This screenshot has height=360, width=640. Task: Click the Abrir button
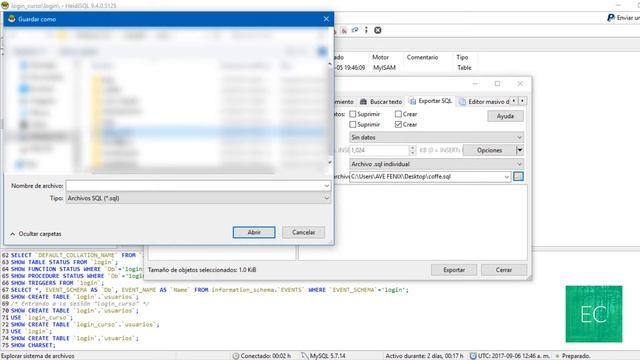click(x=254, y=232)
